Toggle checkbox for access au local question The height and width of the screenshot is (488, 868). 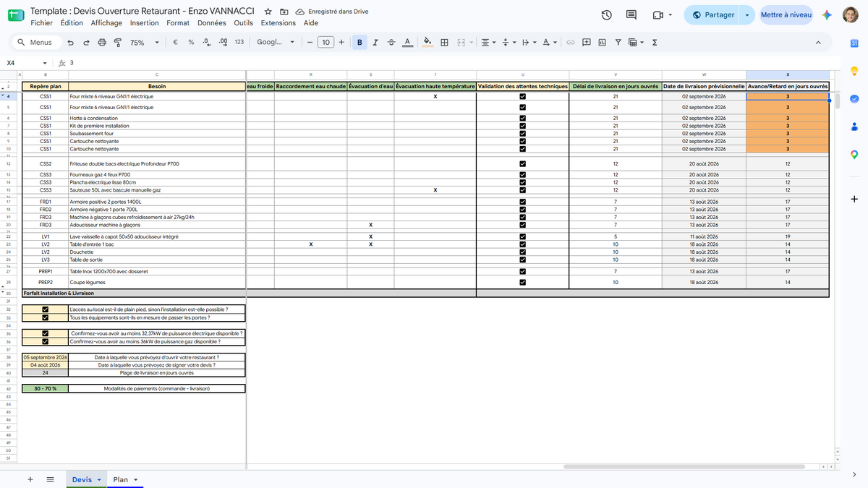click(45, 309)
